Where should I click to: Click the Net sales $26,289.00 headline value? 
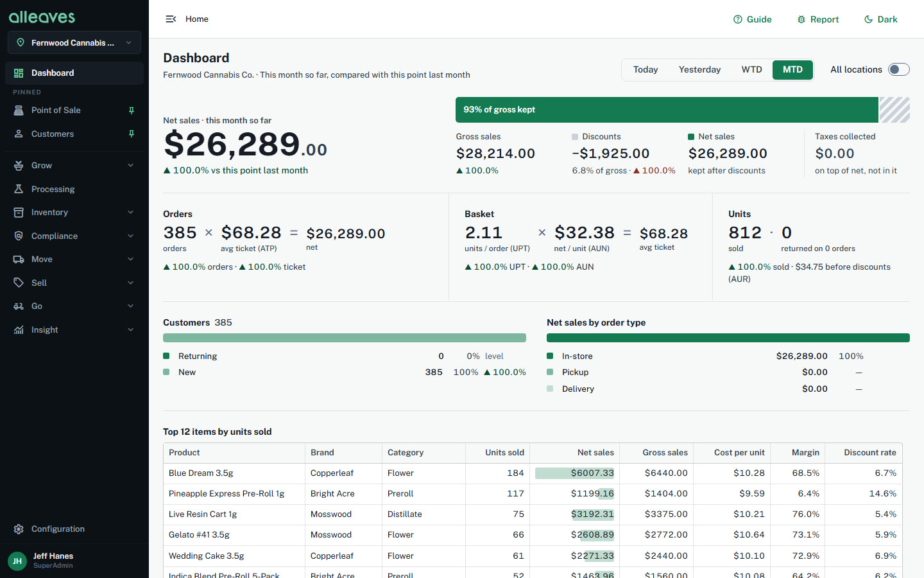245,144
